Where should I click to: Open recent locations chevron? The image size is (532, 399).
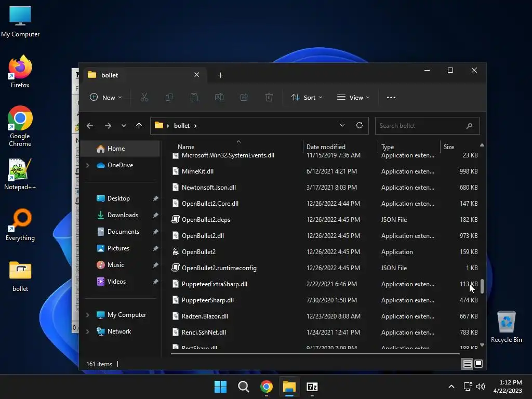click(124, 126)
